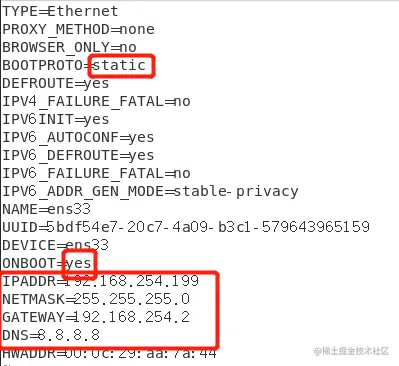Screen dimensions: 399x366
Task: Click the IPADDR value 192.168.254.199
Action: tap(132, 281)
